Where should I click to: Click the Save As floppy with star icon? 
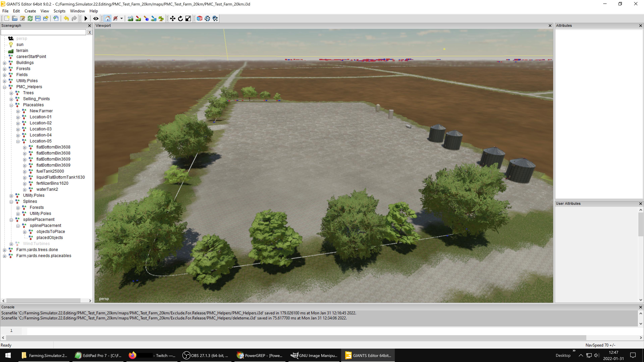[x=45, y=18]
